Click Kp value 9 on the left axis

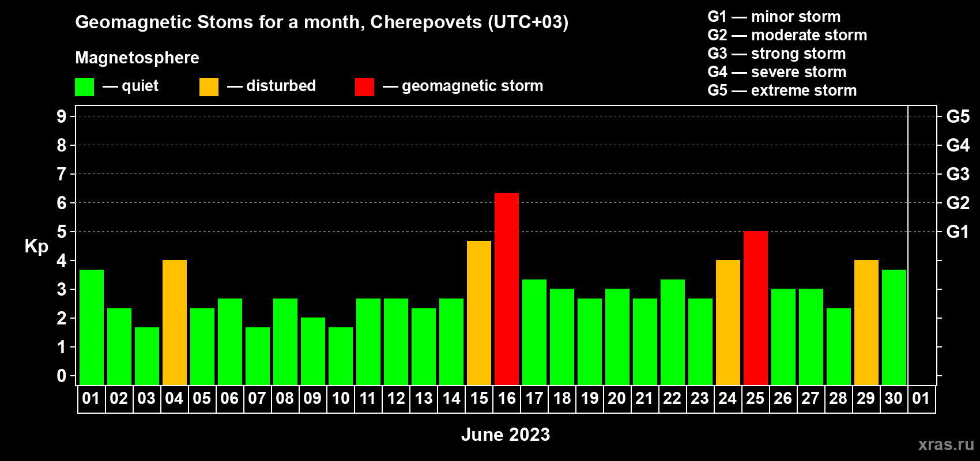click(x=62, y=116)
